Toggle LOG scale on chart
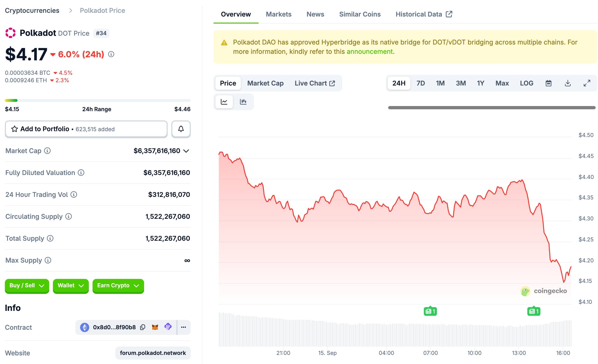Screen dimensions: 598x364 [x=526, y=83]
